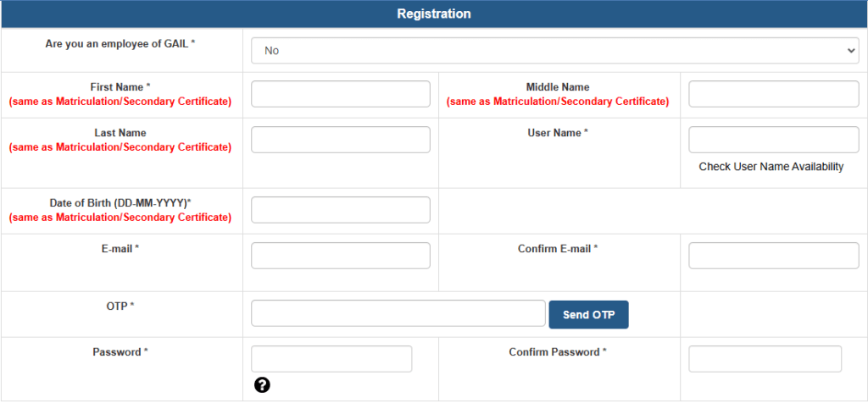Viewport: 868px width, 403px height.
Task: Click the 'User Name' label text
Action: 558,133
